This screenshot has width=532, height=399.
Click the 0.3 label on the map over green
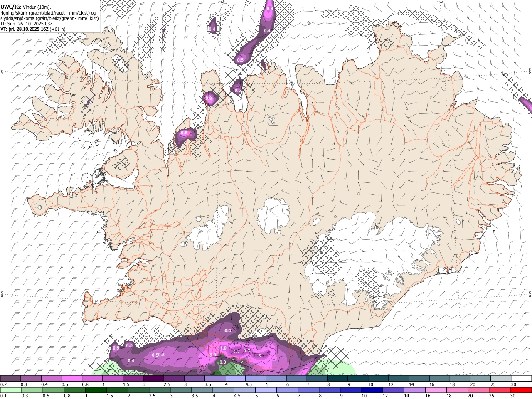point(223,362)
